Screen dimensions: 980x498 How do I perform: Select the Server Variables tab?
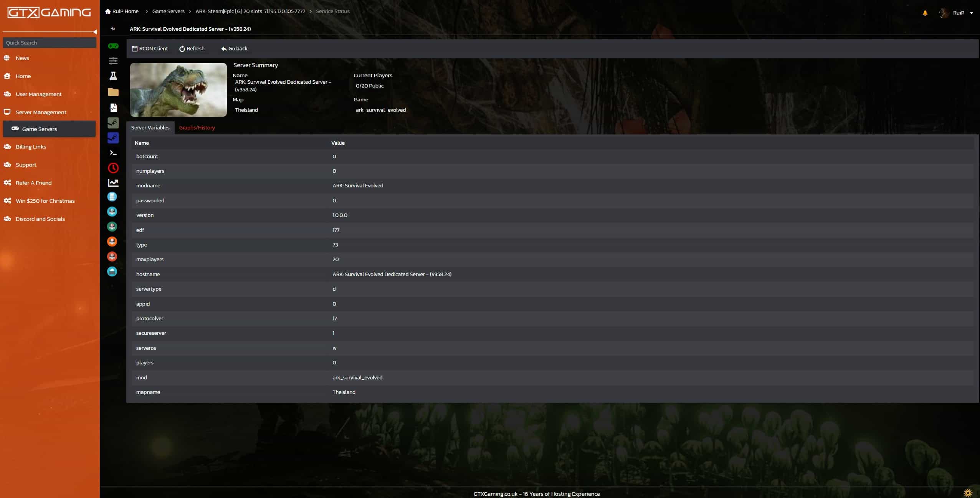coord(150,127)
